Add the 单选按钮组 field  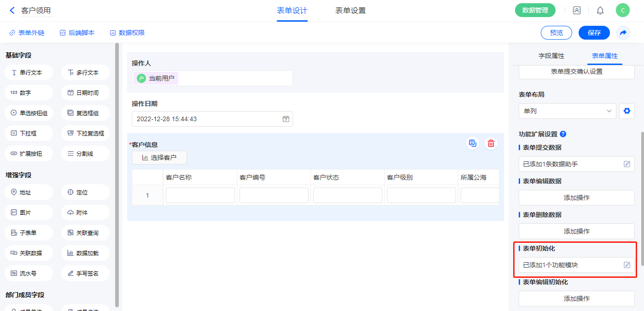coord(29,113)
